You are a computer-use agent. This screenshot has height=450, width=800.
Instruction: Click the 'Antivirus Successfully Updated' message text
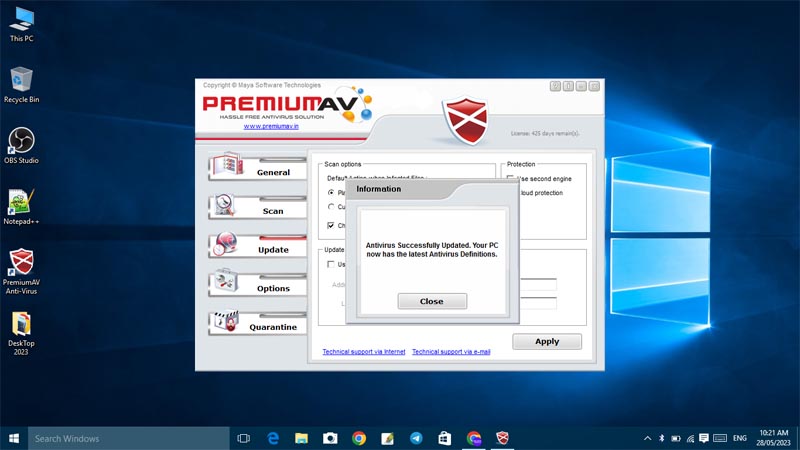point(432,249)
